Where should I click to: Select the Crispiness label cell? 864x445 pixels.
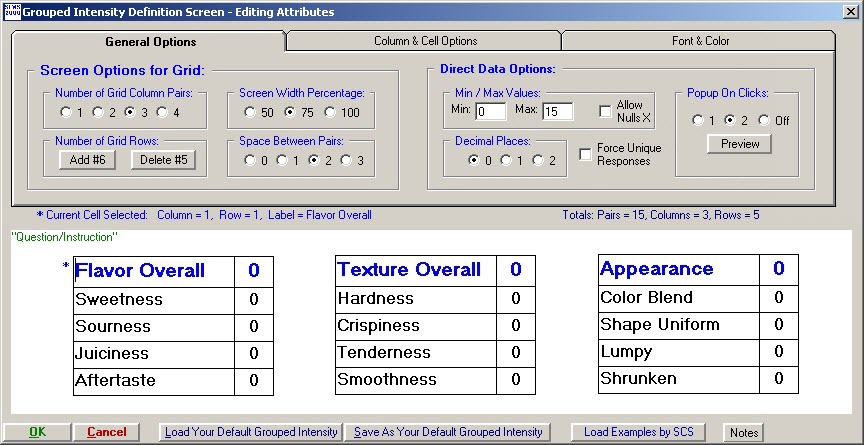click(416, 327)
